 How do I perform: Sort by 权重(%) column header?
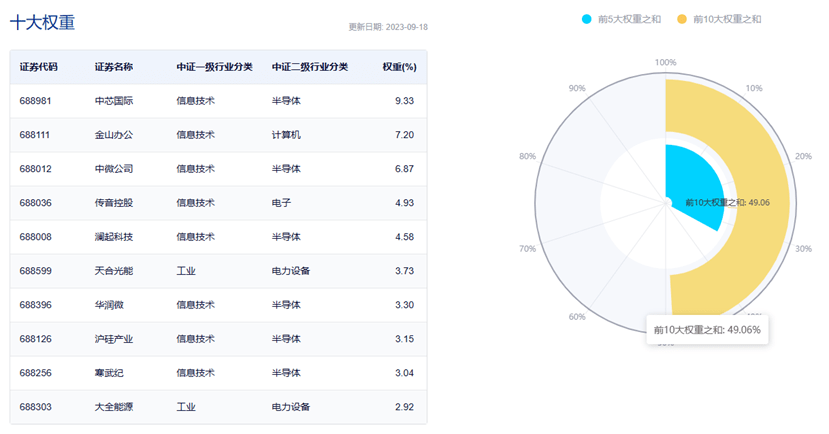399,67
